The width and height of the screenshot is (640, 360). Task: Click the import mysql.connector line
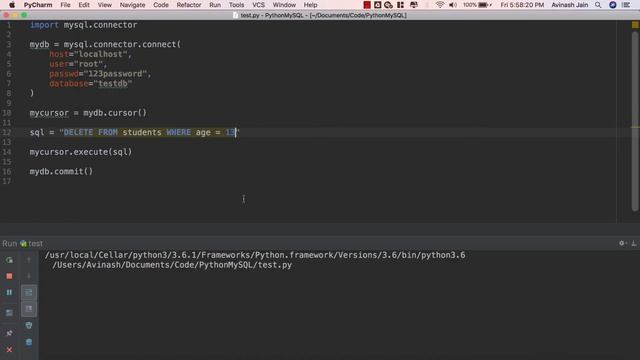tap(83, 25)
